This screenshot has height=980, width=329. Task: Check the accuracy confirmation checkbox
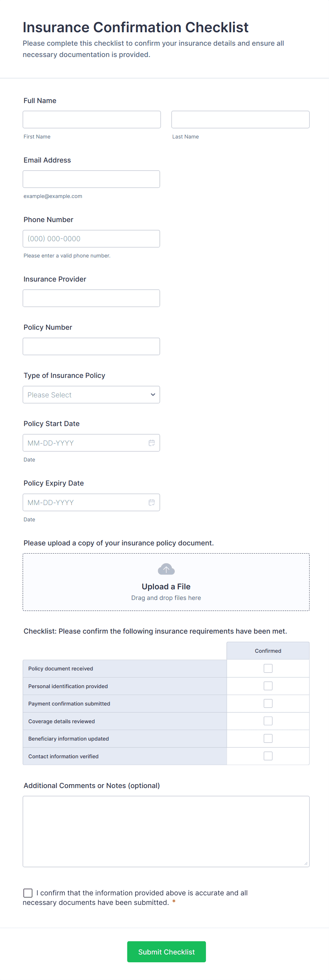point(28,893)
